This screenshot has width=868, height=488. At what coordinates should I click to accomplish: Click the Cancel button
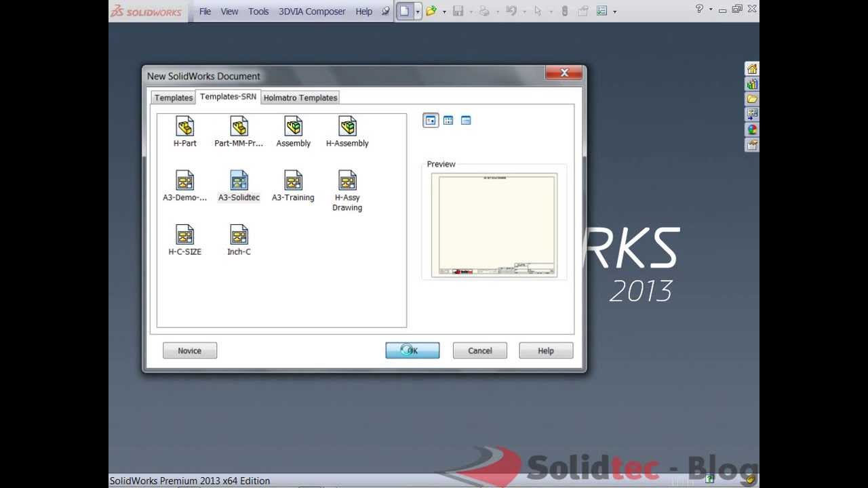point(480,350)
